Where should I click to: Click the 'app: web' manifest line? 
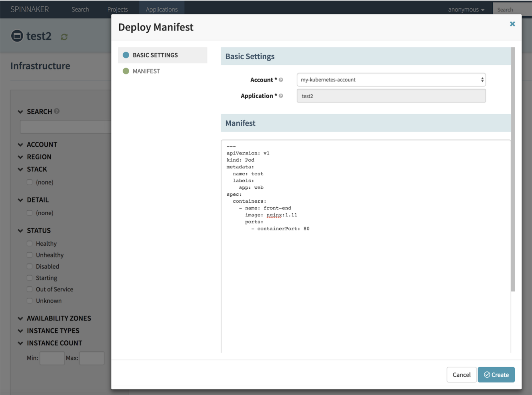pos(251,187)
